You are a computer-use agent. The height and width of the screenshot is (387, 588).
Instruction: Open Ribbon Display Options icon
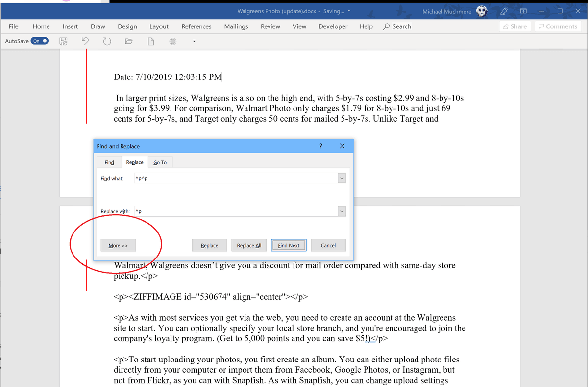(523, 11)
